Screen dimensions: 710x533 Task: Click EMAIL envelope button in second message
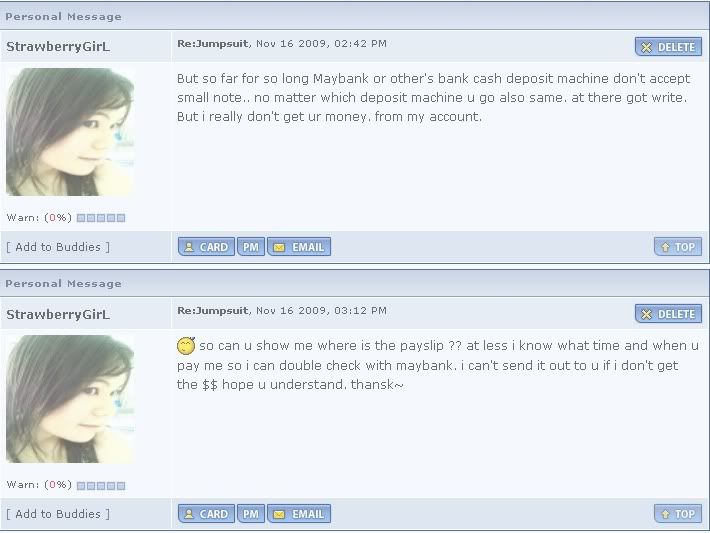coord(299,514)
